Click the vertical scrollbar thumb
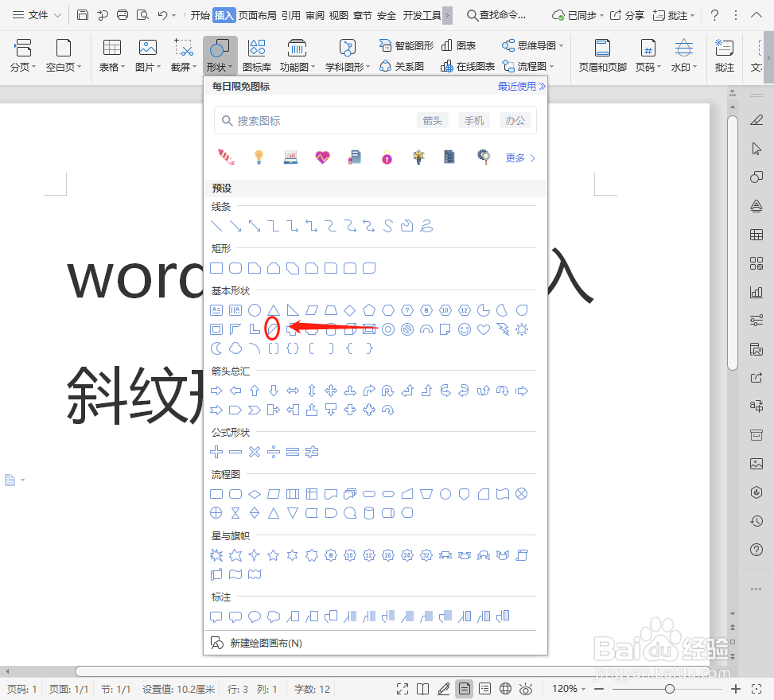This screenshot has height=700, width=774. click(733, 243)
